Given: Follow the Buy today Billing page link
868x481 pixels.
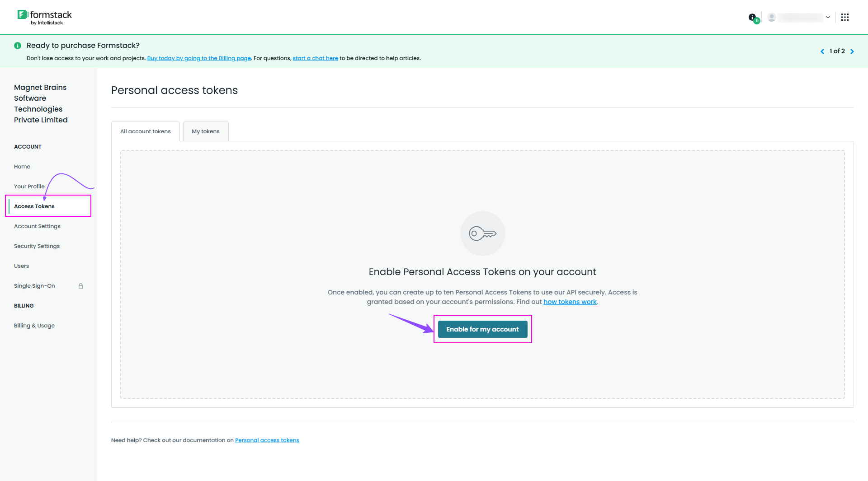Looking at the screenshot, I should pyautogui.click(x=199, y=58).
